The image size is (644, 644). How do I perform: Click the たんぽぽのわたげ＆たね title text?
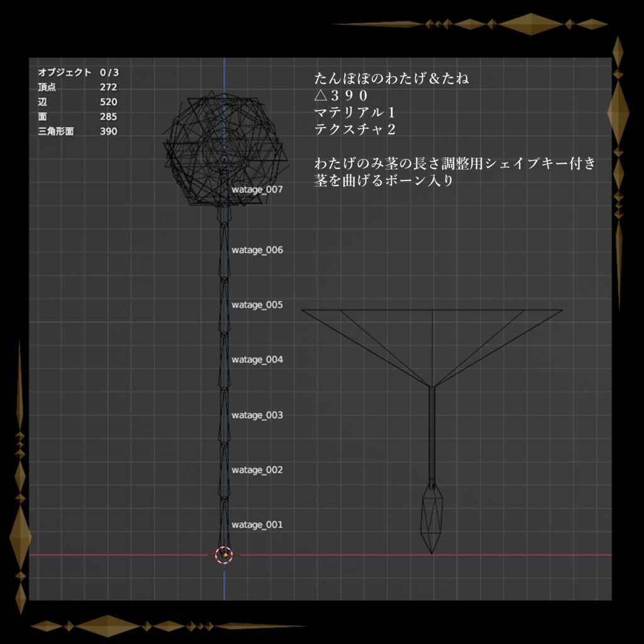point(391,79)
